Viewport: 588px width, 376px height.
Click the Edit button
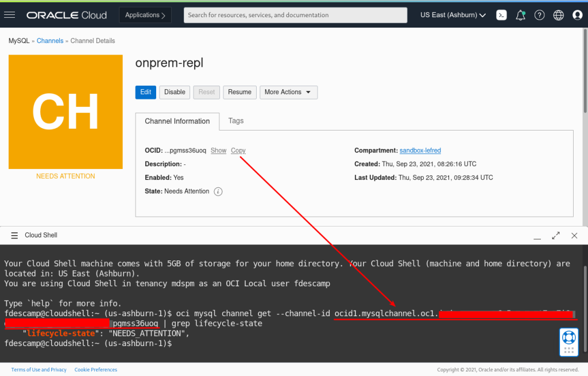coord(145,93)
